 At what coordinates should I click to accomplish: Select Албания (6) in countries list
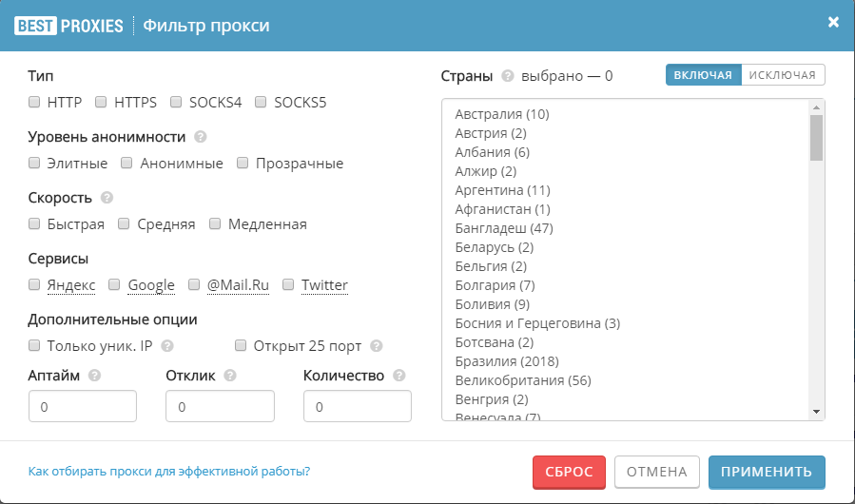click(493, 152)
